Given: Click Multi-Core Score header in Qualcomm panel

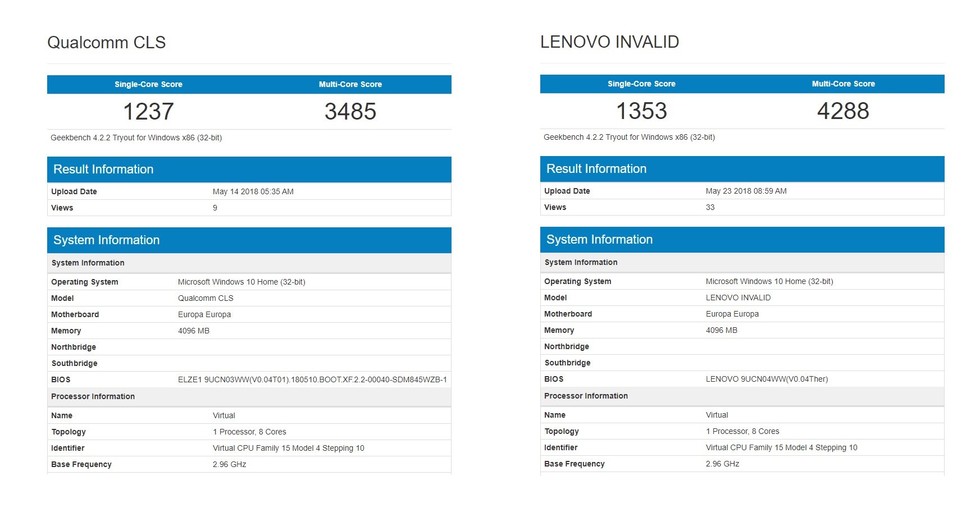Looking at the screenshot, I should 350,84.
